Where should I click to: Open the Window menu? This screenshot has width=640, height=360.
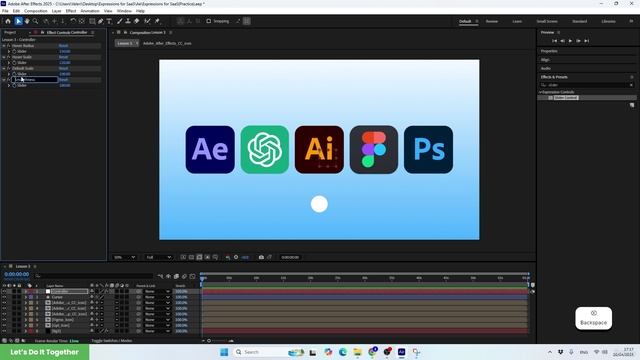point(124,11)
